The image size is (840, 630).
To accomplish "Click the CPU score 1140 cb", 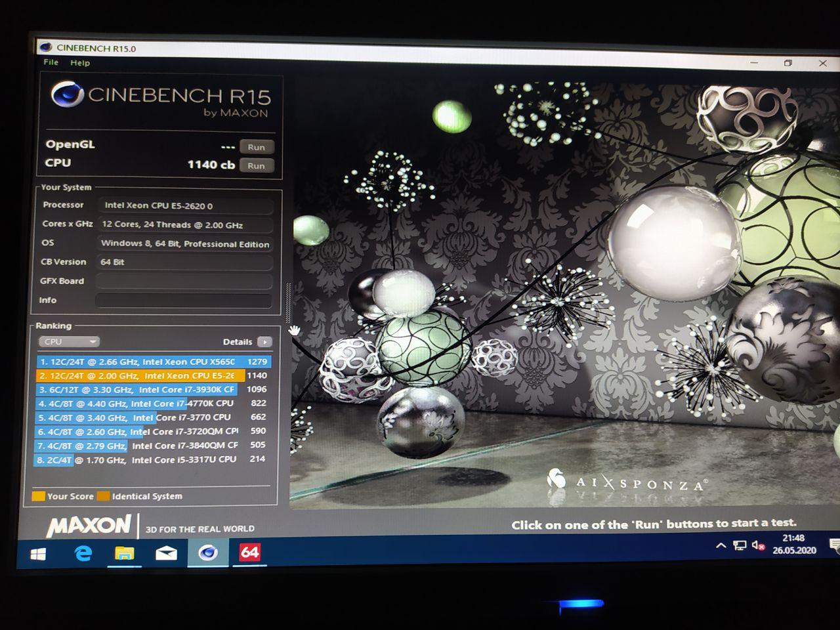I will [211, 165].
